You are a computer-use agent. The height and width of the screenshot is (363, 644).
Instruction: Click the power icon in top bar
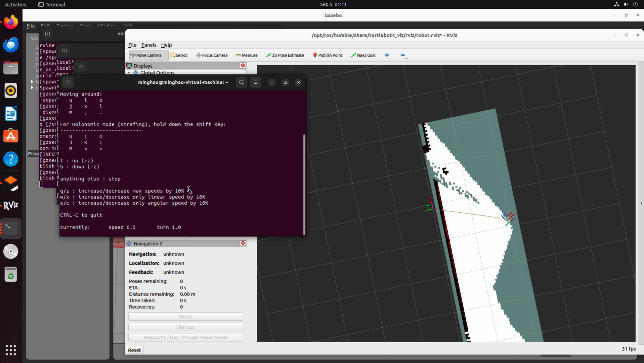[x=635, y=4]
